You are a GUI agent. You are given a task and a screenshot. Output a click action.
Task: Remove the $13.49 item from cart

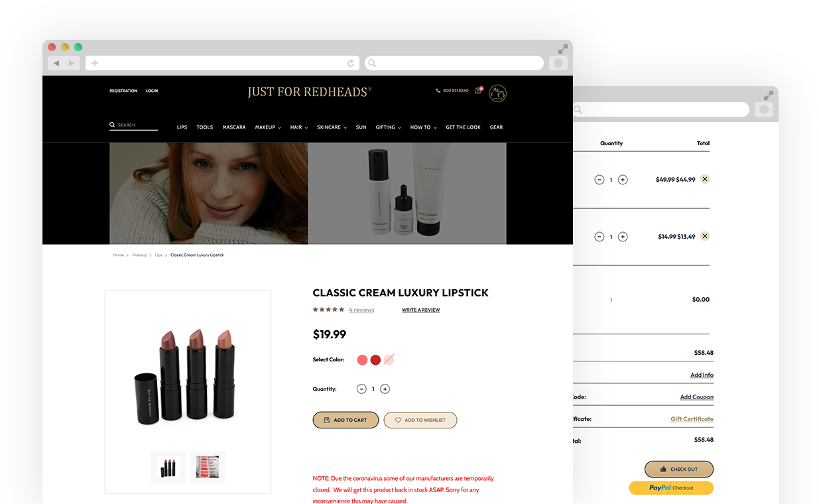(705, 236)
